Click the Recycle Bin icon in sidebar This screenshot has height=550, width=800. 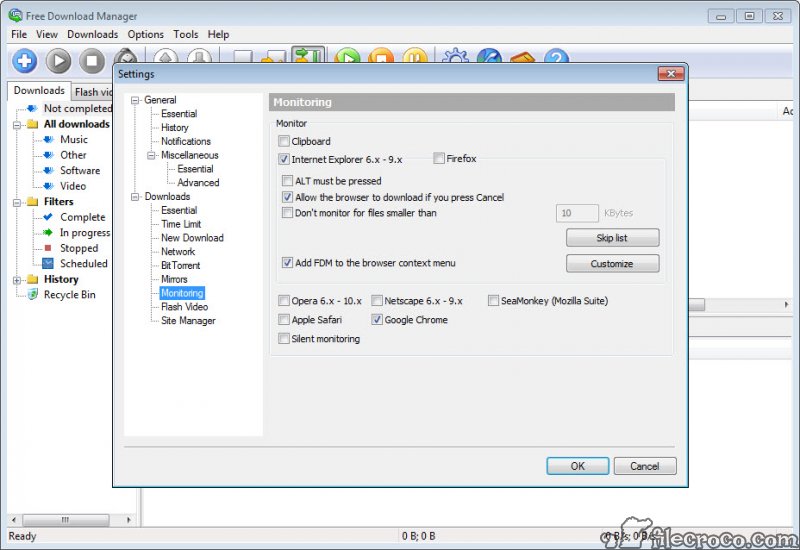33,294
